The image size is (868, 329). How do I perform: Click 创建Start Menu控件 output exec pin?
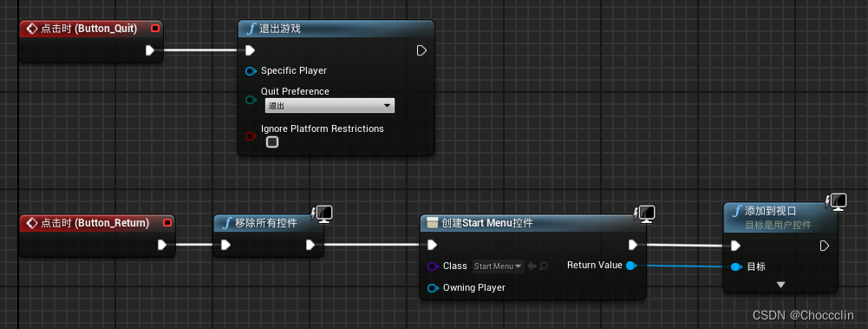click(633, 245)
